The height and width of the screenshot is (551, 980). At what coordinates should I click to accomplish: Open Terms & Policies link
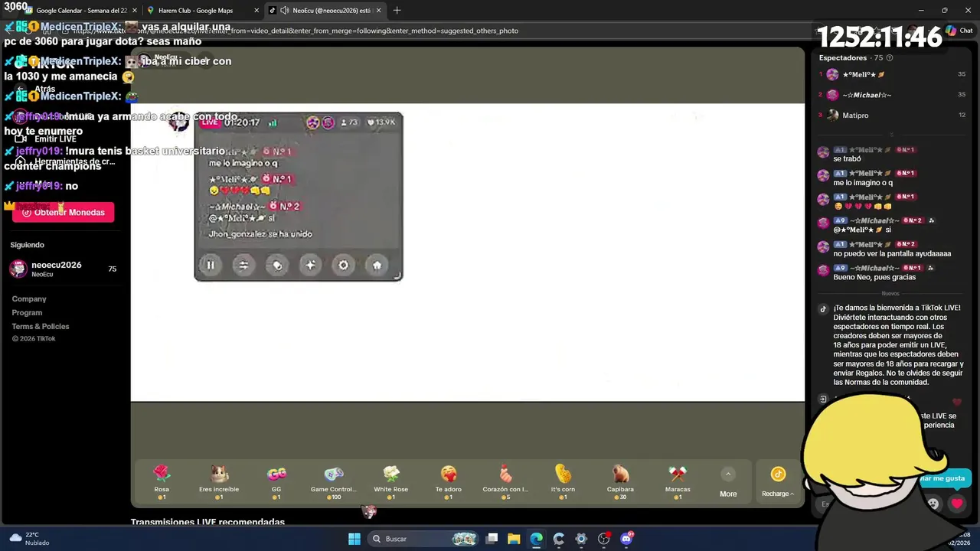pos(41,327)
